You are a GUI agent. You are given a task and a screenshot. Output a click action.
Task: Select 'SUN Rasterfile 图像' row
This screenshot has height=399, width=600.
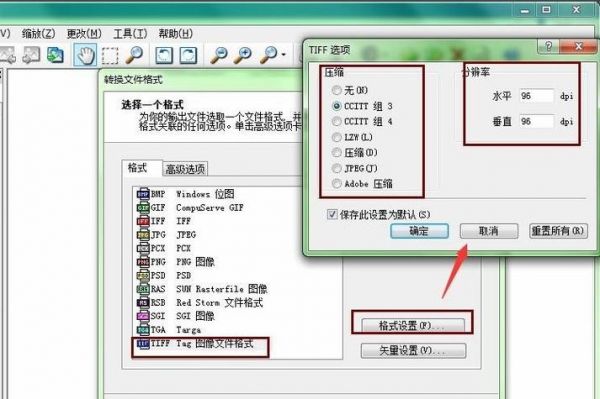coord(222,289)
